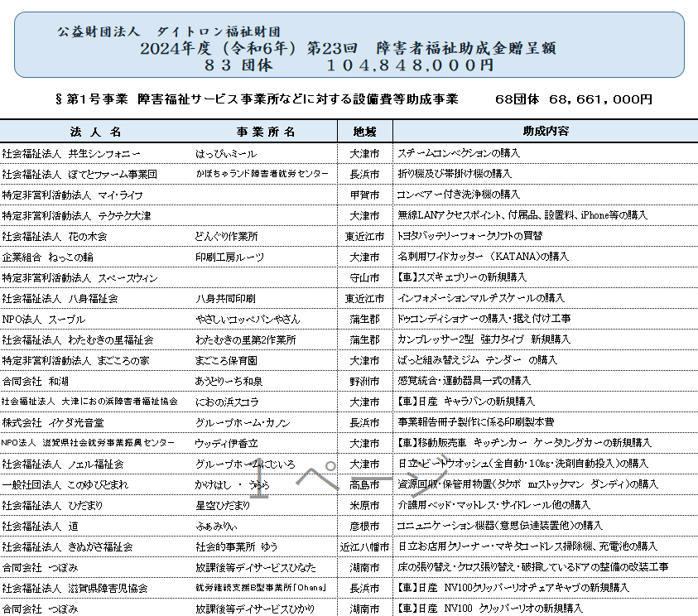Select 社会福祉法人 花の木会 cell
The height and width of the screenshot is (616, 698).
coord(55,237)
